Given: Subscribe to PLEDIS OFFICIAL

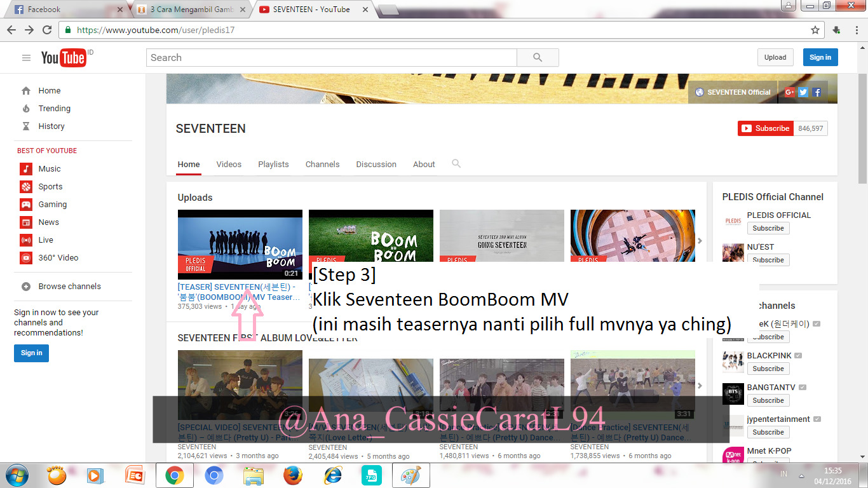Looking at the screenshot, I should [768, 228].
